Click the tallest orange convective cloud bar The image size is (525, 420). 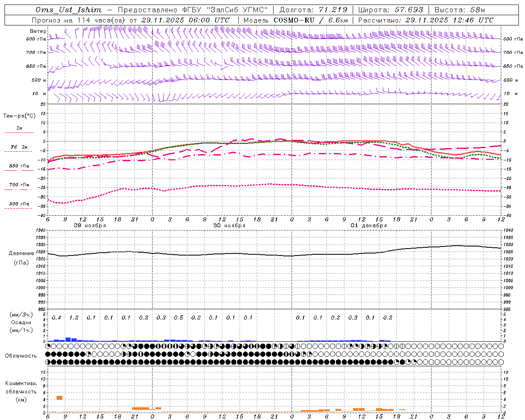[x=59, y=398]
